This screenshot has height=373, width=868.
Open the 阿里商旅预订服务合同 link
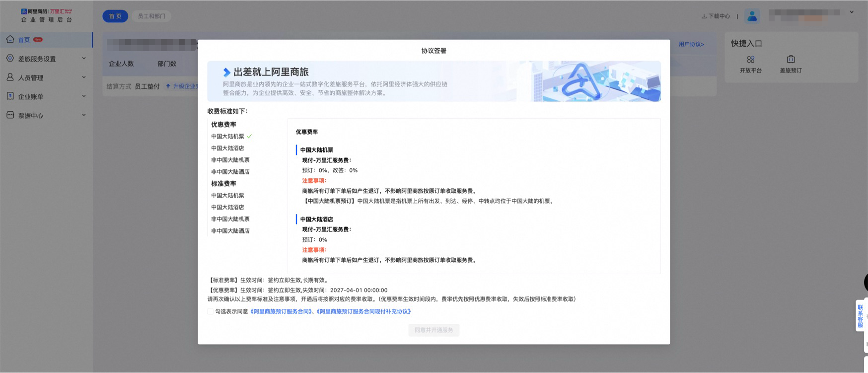tap(281, 311)
